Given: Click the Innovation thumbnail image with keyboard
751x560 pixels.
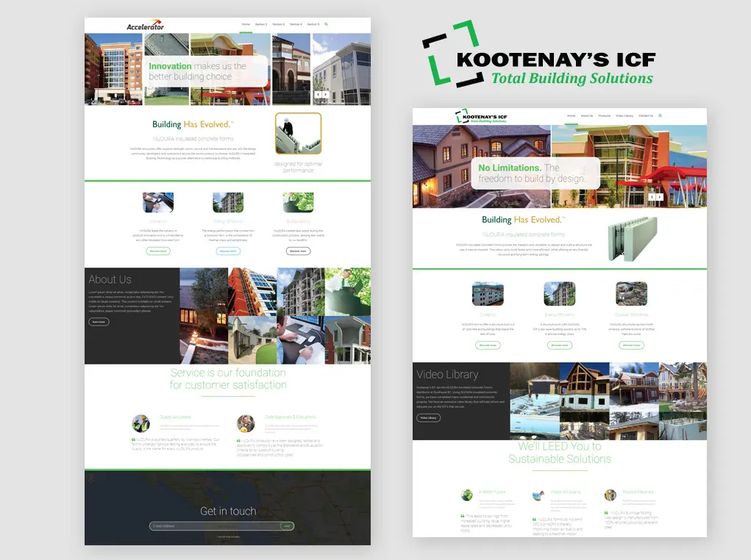Looking at the screenshot, I should tap(158, 202).
